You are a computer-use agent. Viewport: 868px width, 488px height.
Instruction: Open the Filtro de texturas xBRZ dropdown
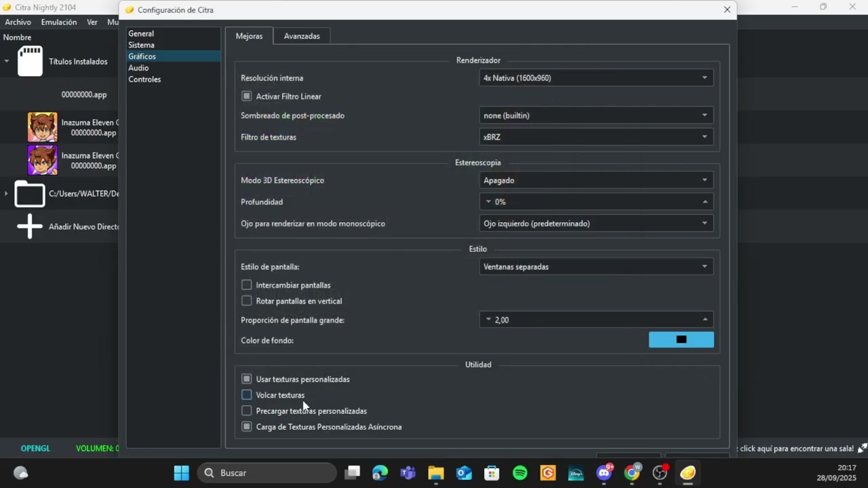tap(596, 137)
